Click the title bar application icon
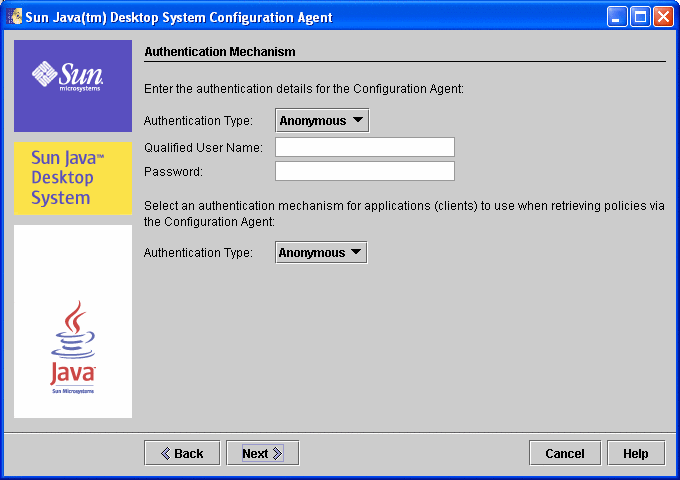The height and width of the screenshot is (480, 680). [x=14, y=17]
